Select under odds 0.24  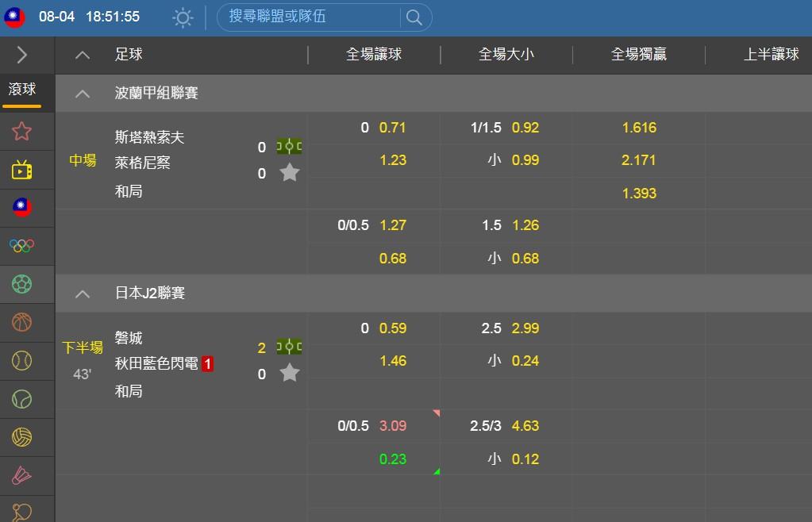click(525, 361)
